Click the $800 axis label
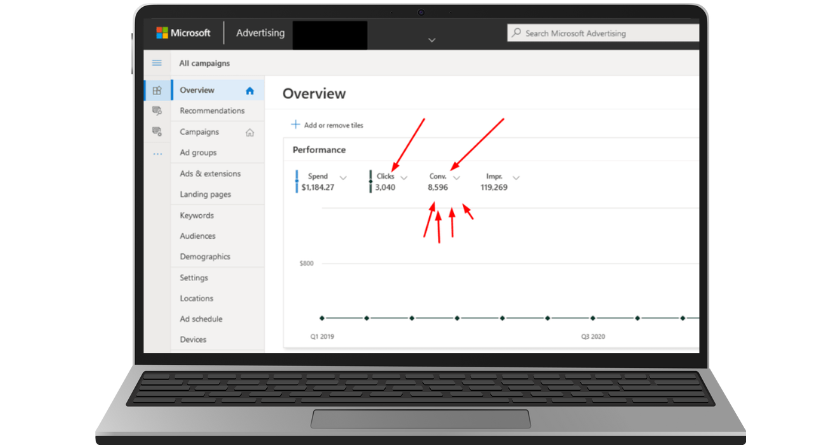Viewport: 837px width, 445px height. coord(306,264)
